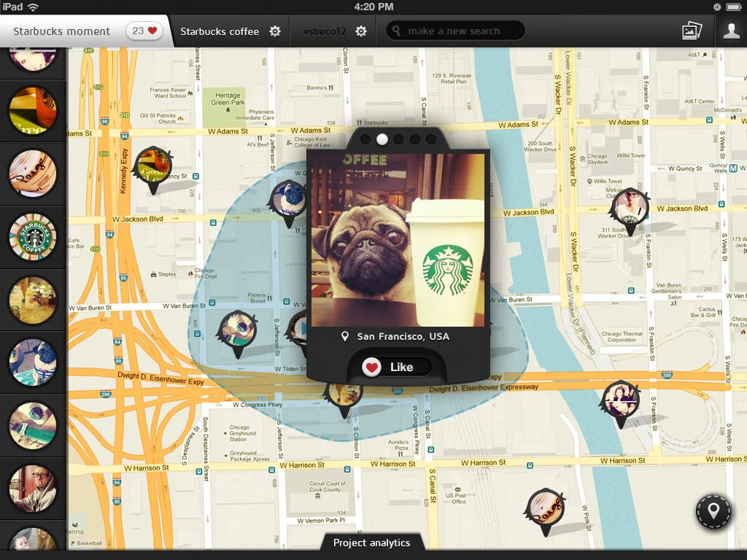This screenshot has width=747, height=560.
Task: Switch to the #sbeco12 tab
Action: pyautogui.click(x=325, y=31)
